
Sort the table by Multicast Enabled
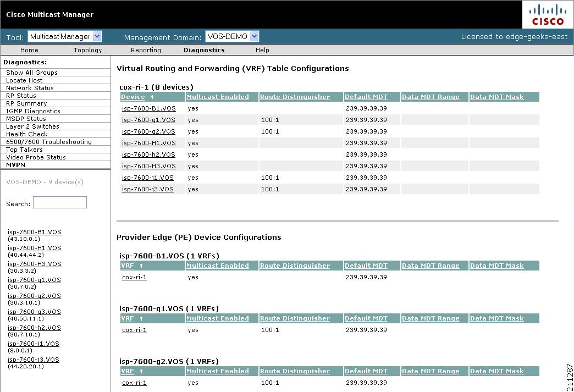(x=217, y=96)
